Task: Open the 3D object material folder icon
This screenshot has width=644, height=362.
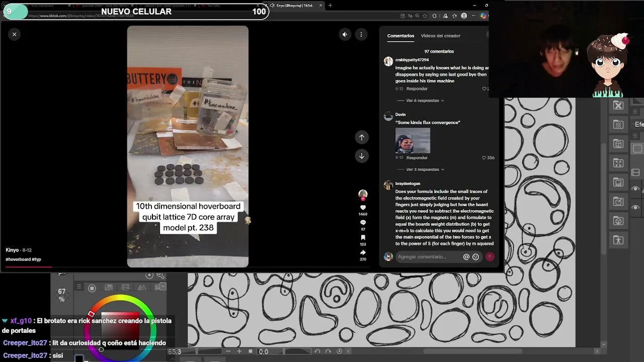Action: [x=618, y=221]
